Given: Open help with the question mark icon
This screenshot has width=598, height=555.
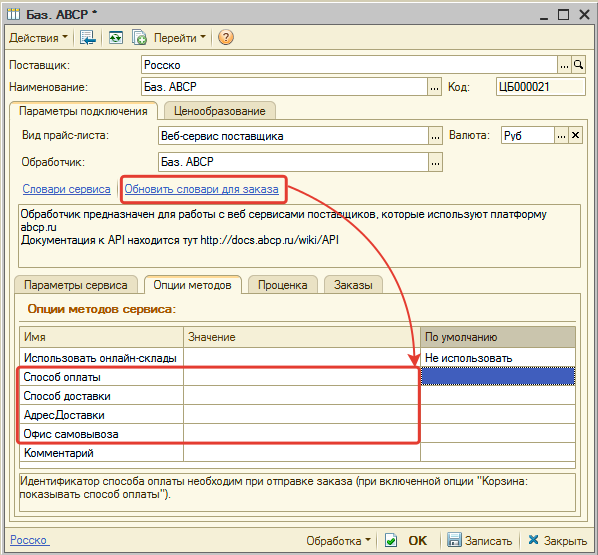Looking at the screenshot, I should (x=226, y=37).
